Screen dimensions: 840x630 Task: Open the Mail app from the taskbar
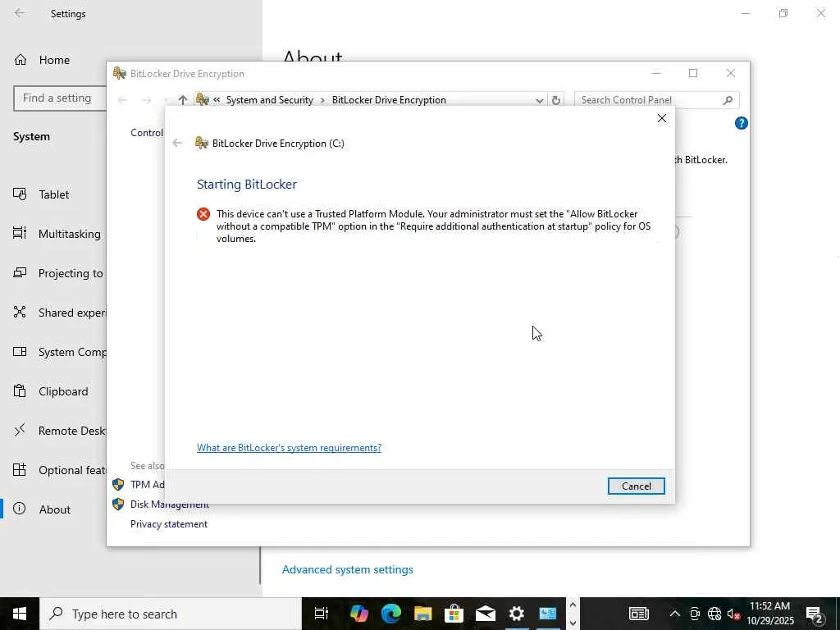point(486,614)
